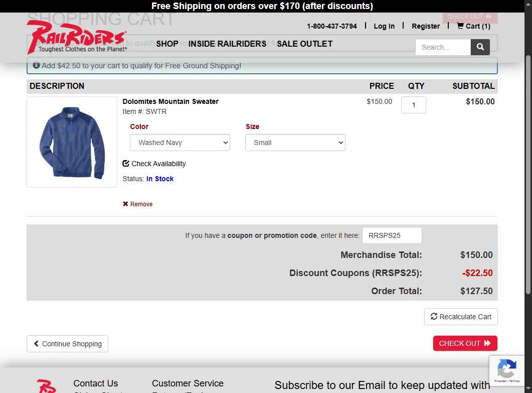The width and height of the screenshot is (532, 393).
Task: Click the Register link
Action: click(426, 26)
